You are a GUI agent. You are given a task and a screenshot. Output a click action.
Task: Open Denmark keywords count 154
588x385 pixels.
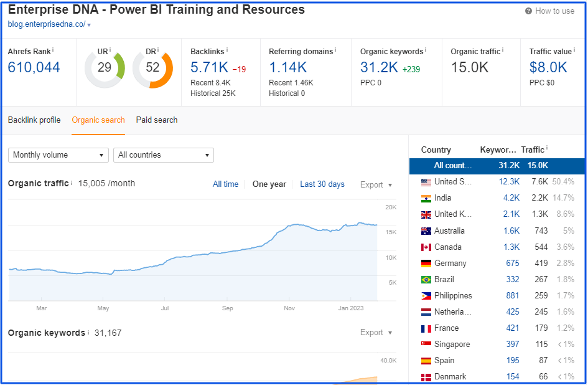click(x=513, y=376)
